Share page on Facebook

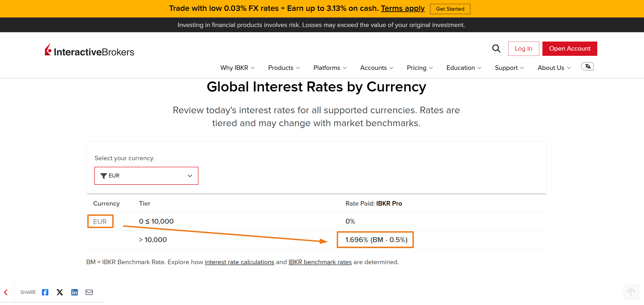(45, 292)
